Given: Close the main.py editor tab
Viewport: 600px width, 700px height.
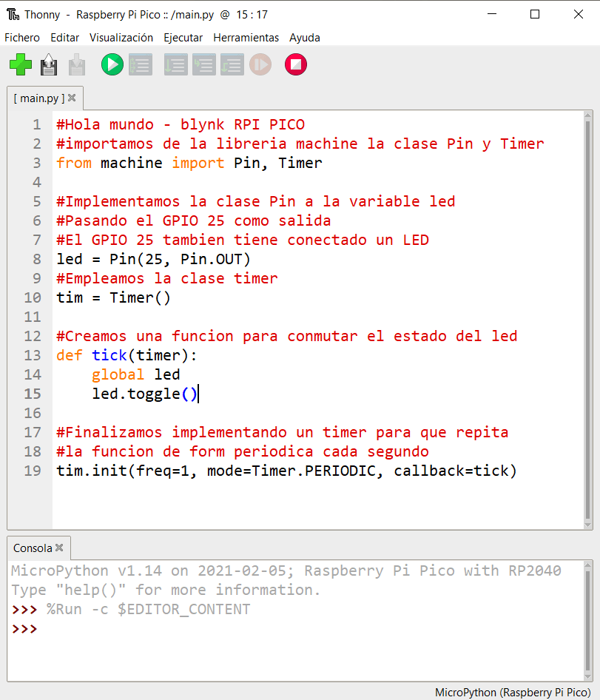Looking at the screenshot, I should [x=72, y=98].
